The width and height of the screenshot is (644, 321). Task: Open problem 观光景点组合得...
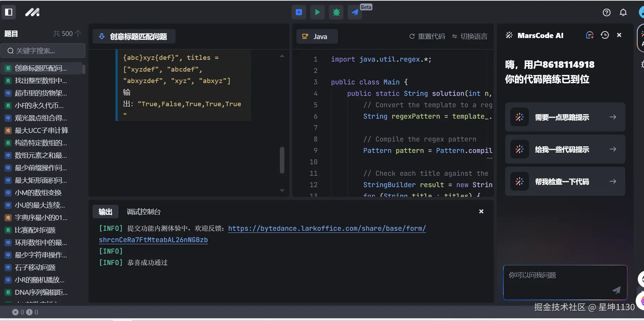pos(41,118)
